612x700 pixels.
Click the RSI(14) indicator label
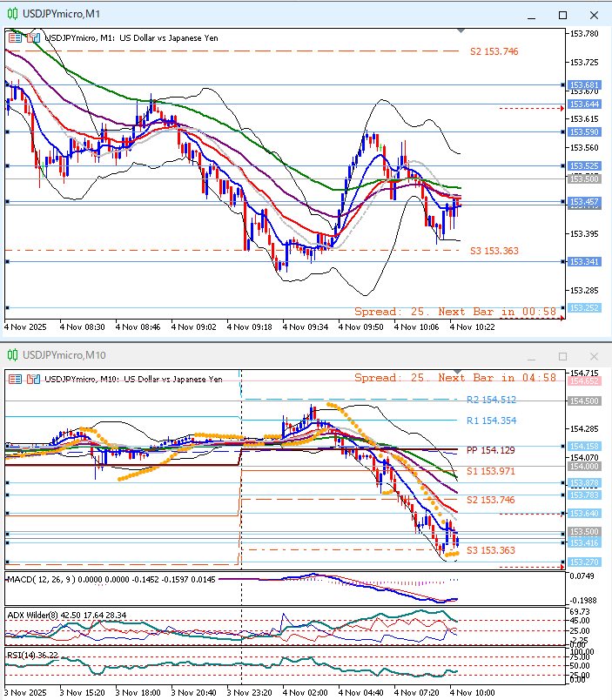pyautogui.click(x=22, y=655)
